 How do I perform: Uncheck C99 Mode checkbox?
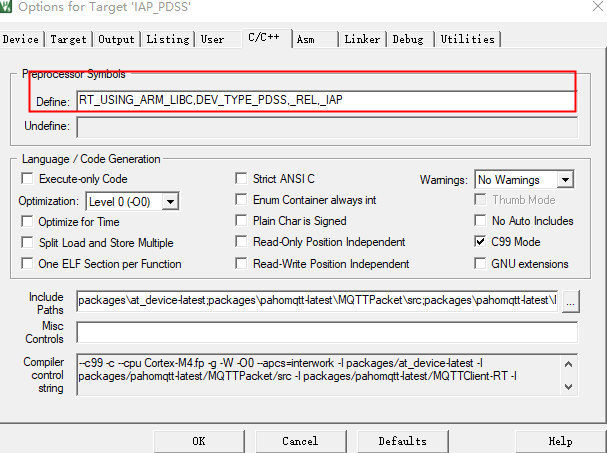(x=480, y=242)
